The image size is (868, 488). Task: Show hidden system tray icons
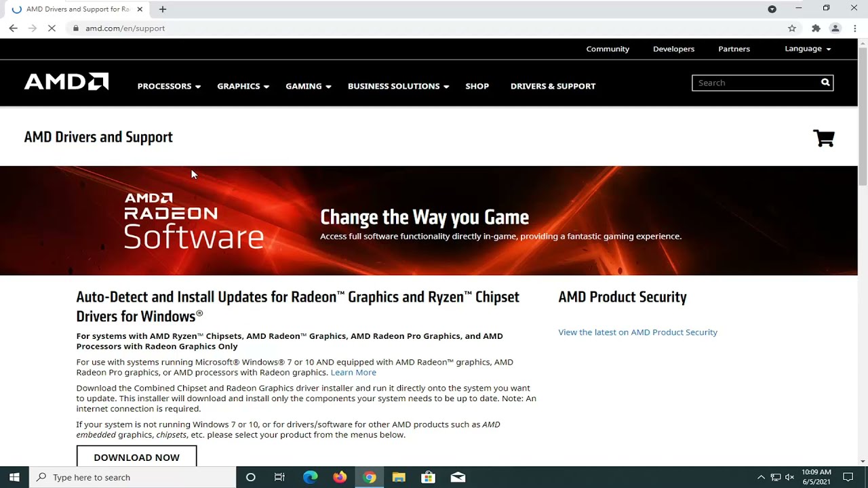(761, 477)
